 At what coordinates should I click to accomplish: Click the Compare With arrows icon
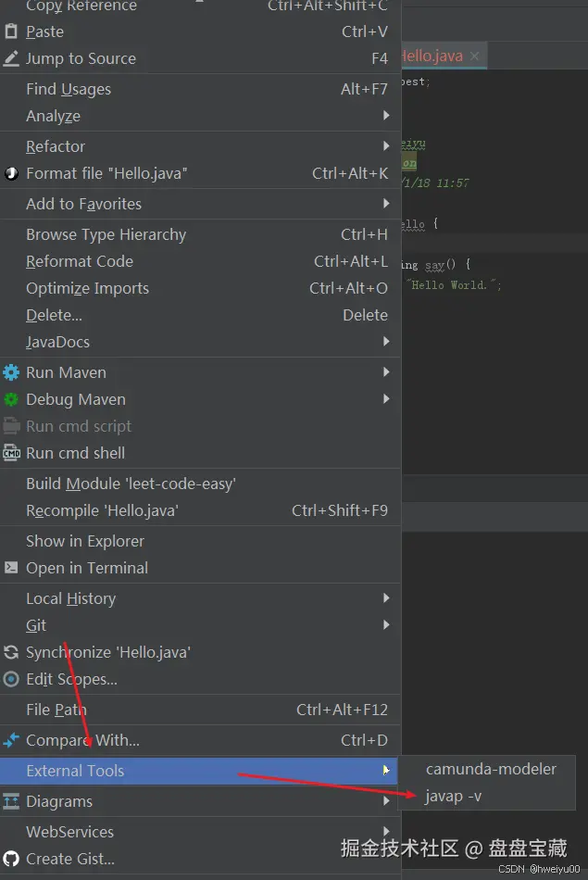[x=11, y=740]
